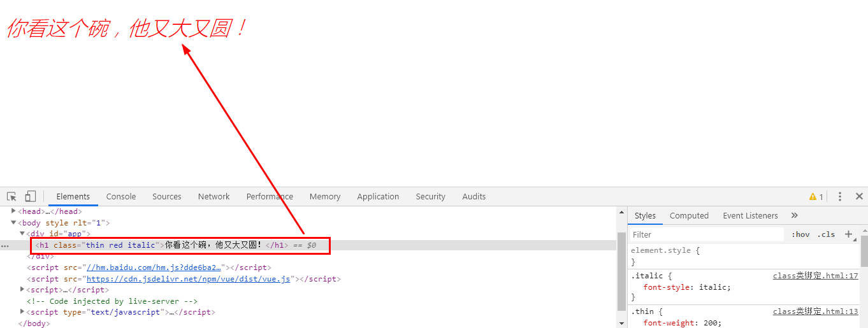868x328 pixels.
Task: Click the font-style: italic declaration
Action: (687, 287)
